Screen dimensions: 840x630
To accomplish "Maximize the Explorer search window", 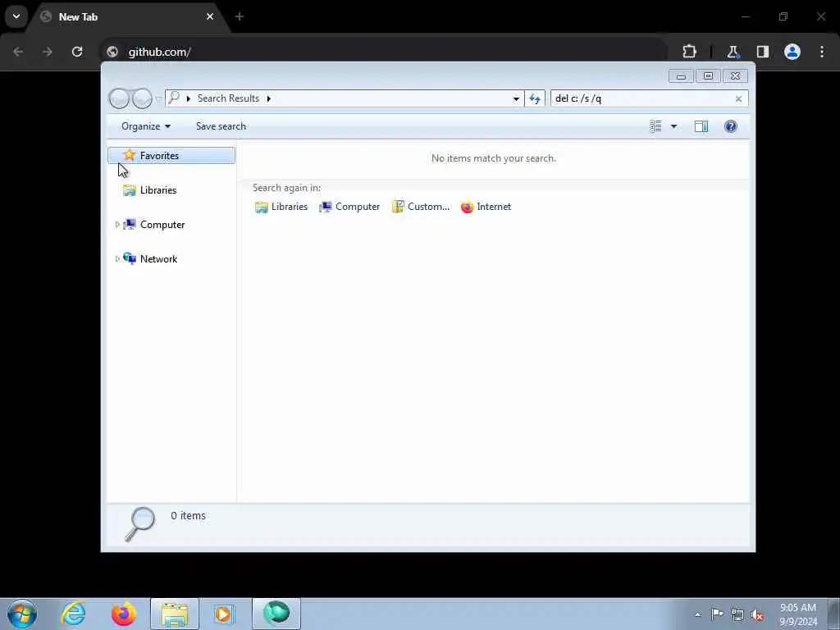I will tap(708, 76).
